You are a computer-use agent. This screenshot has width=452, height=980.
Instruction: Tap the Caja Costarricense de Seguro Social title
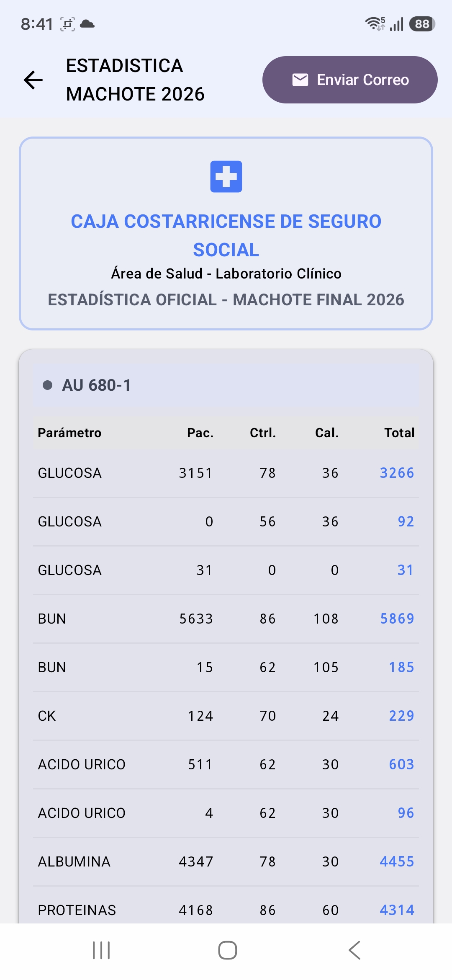pyautogui.click(x=226, y=235)
